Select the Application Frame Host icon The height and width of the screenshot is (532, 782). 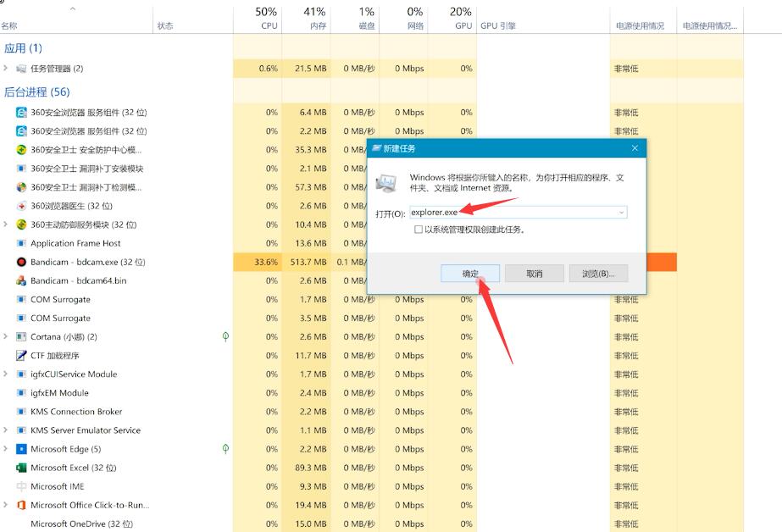pyautogui.click(x=21, y=243)
